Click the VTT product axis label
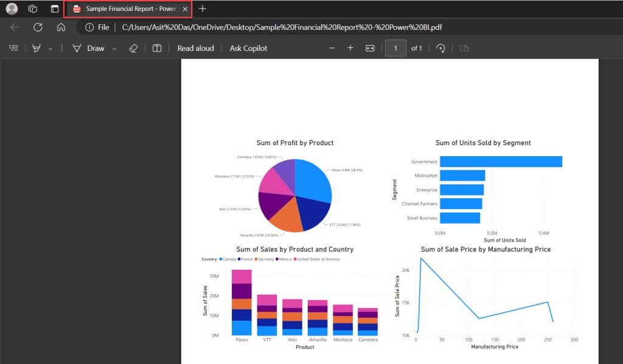 pos(267,340)
